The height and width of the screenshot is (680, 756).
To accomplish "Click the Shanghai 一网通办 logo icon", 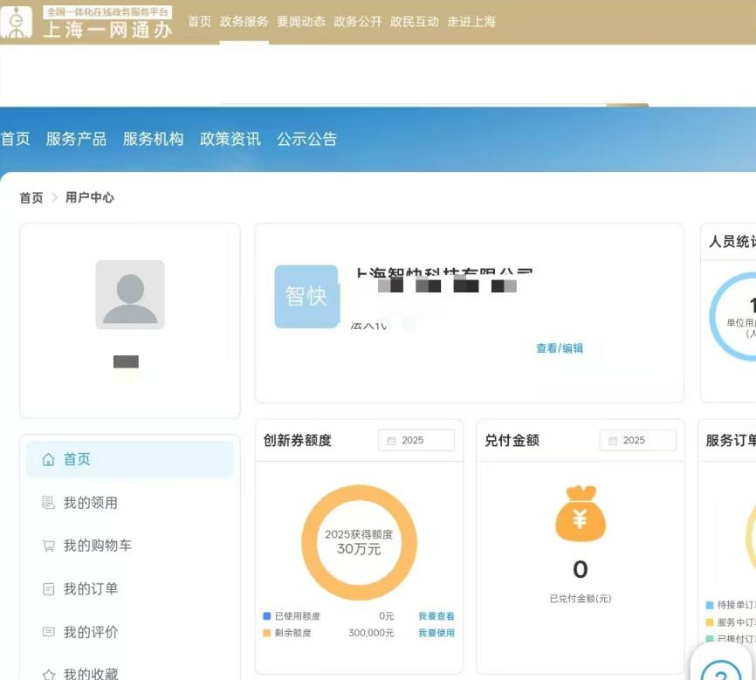I will coord(16,21).
